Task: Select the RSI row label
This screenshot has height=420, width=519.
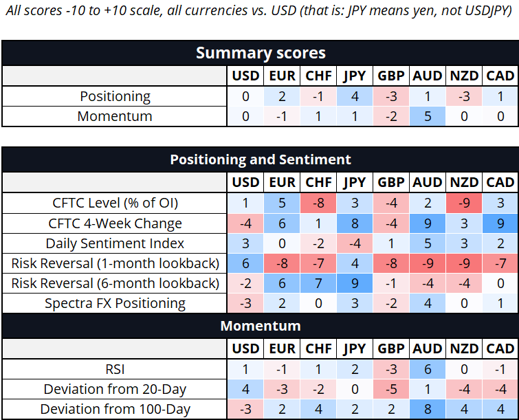Action: (x=115, y=369)
